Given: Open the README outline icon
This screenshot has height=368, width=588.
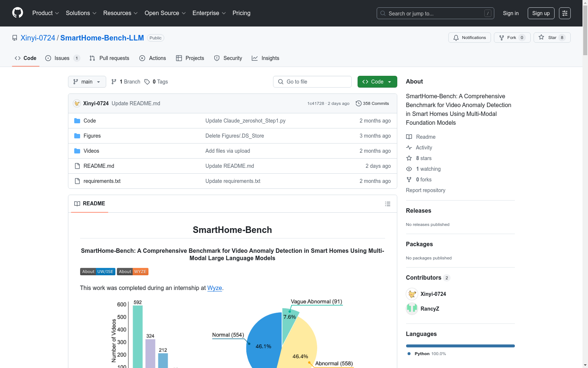Looking at the screenshot, I should click(x=387, y=204).
